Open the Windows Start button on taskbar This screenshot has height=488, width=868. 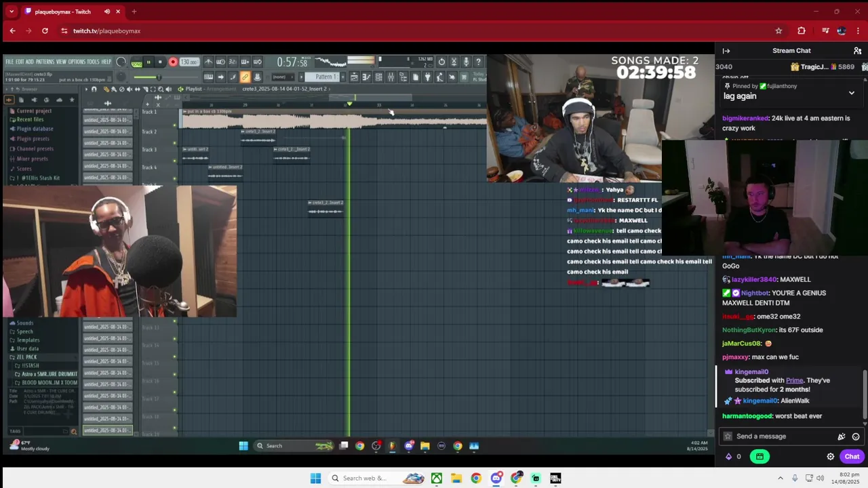pyautogui.click(x=315, y=478)
